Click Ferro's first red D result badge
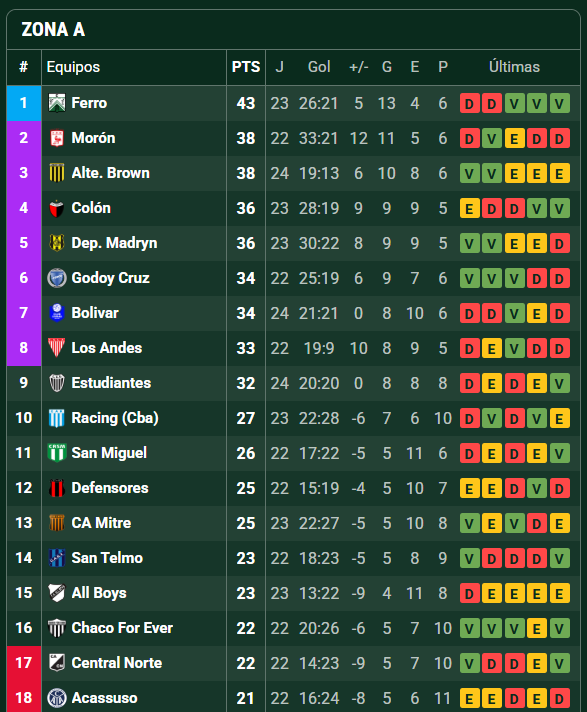The height and width of the screenshot is (712, 587). pos(469,104)
